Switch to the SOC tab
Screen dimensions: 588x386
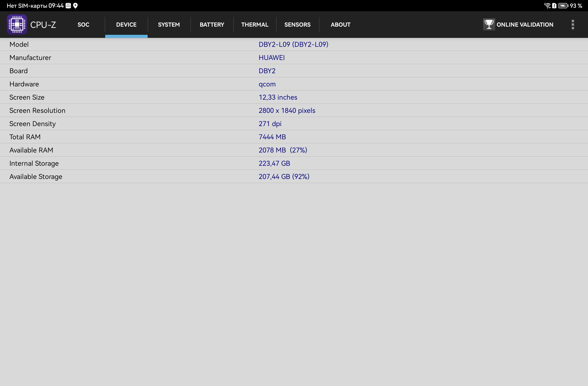pyautogui.click(x=83, y=24)
